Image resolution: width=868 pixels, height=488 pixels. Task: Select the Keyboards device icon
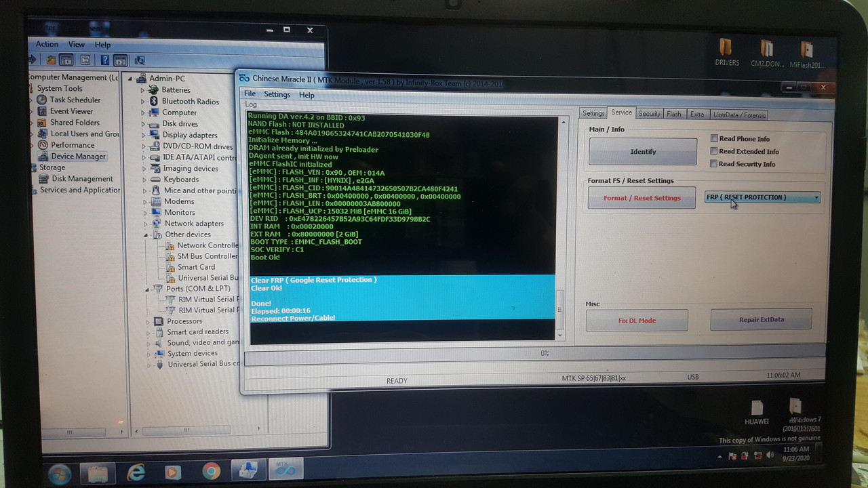click(x=155, y=180)
